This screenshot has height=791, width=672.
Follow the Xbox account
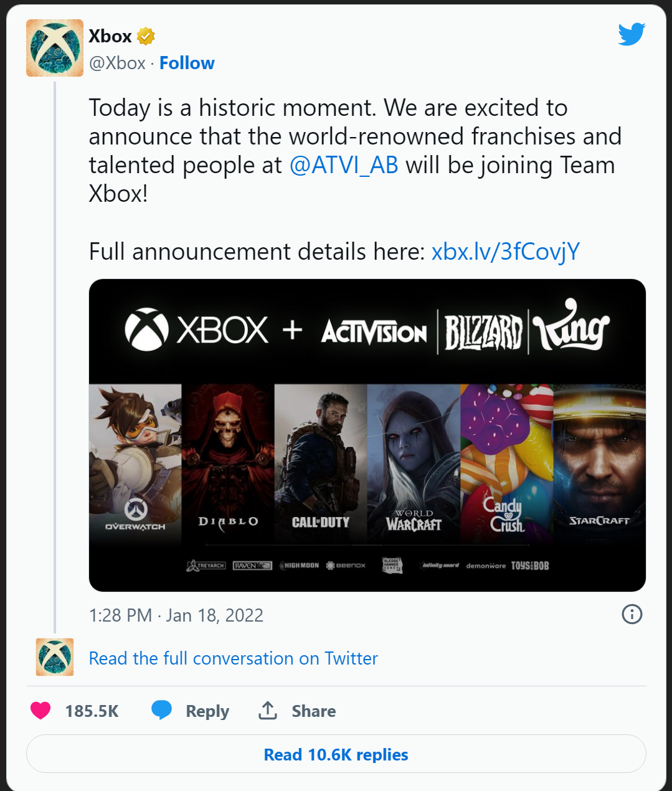[x=187, y=63]
